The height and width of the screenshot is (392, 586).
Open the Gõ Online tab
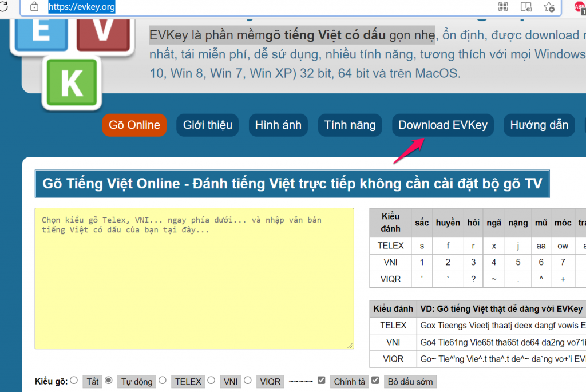pos(134,125)
